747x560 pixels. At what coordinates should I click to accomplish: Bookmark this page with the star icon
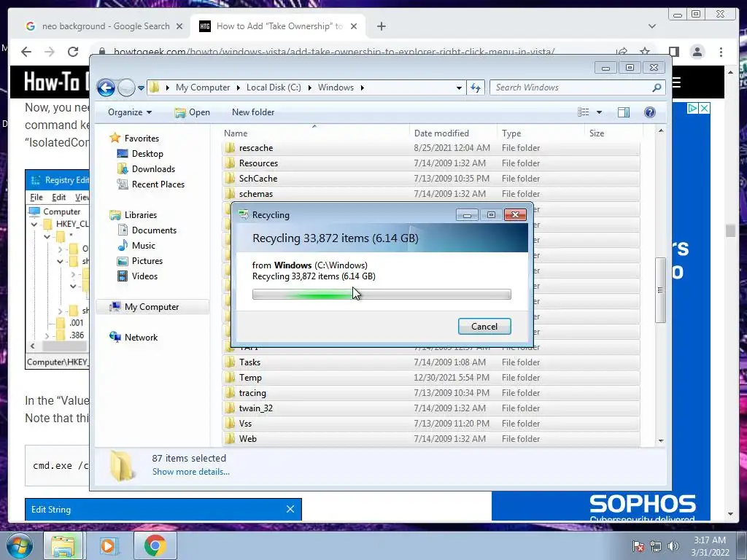[645, 52]
